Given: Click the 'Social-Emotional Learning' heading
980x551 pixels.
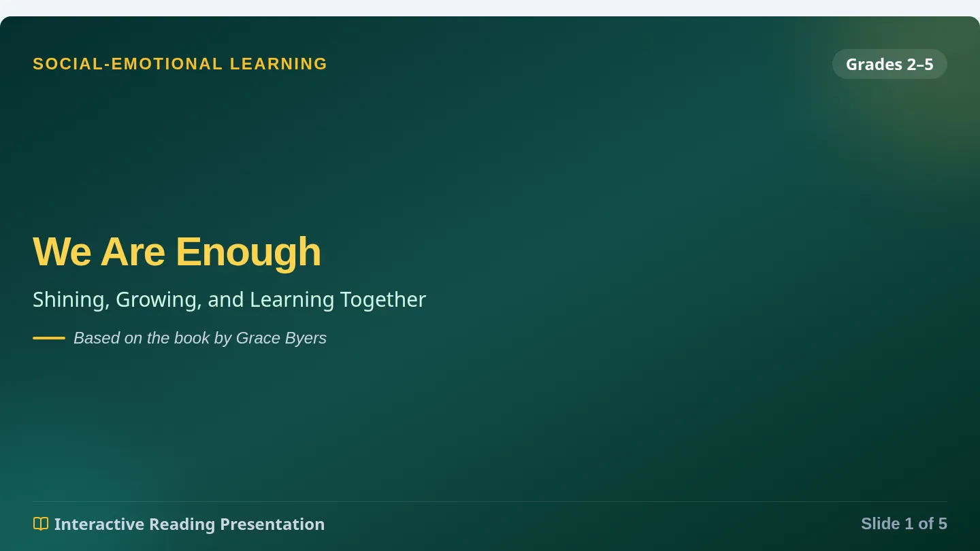Looking at the screenshot, I should (180, 64).
